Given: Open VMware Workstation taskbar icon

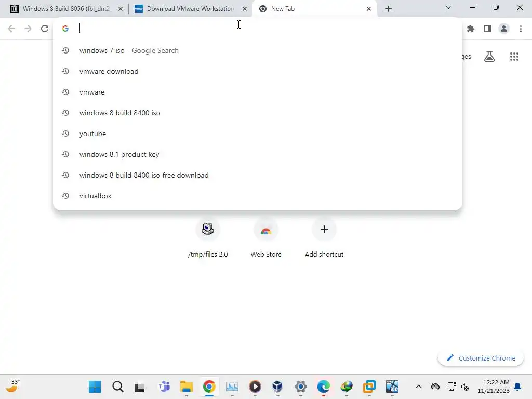Looking at the screenshot, I should (x=369, y=387).
